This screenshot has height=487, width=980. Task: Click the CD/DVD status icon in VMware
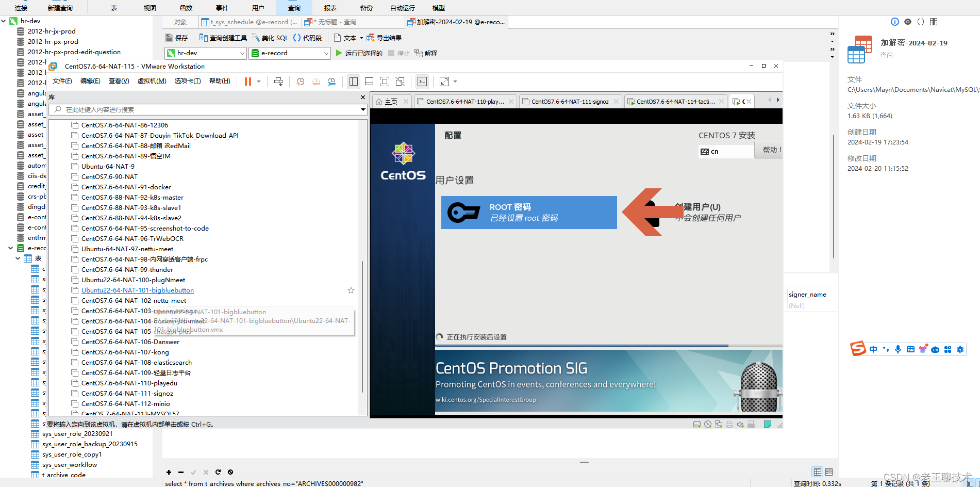708,425
